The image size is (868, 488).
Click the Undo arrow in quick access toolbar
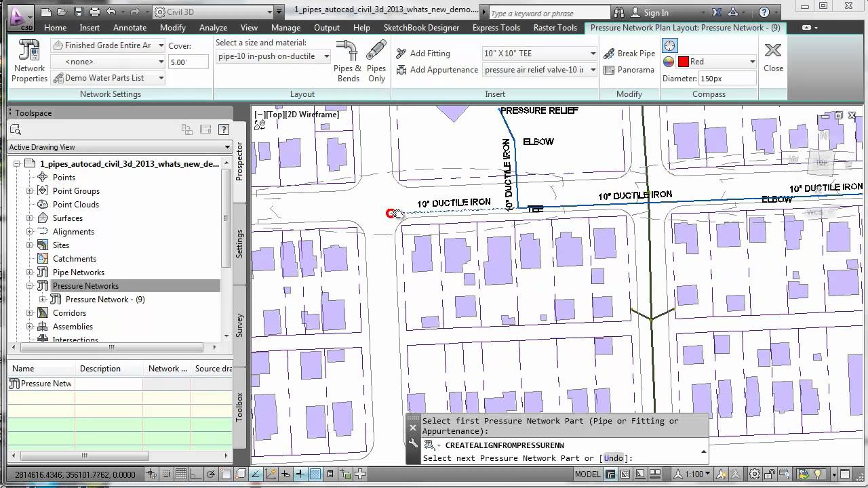111,12
